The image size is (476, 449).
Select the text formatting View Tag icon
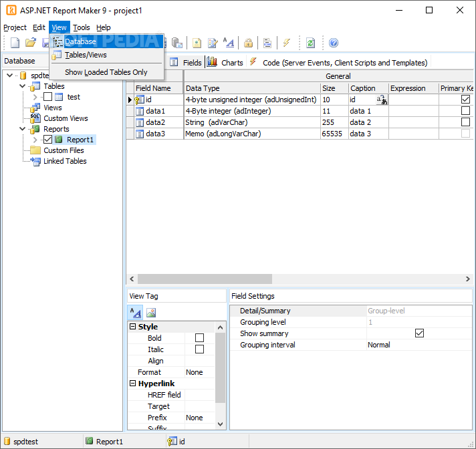pos(135,313)
